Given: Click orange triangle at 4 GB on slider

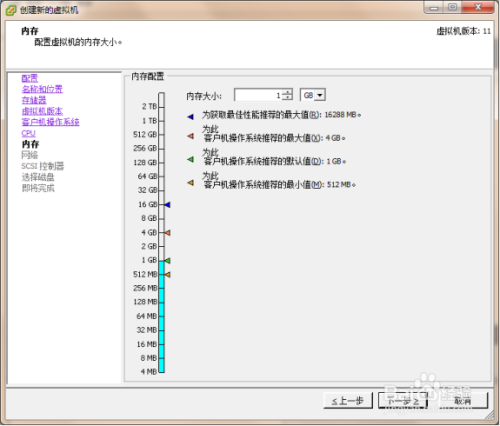Looking at the screenshot, I should coord(167,233).
